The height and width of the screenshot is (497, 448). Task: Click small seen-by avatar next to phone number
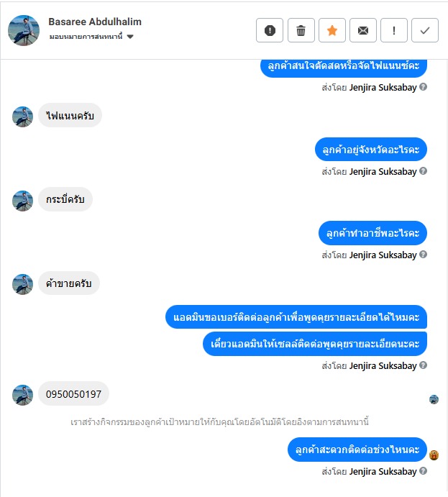(x=434, y=399)
